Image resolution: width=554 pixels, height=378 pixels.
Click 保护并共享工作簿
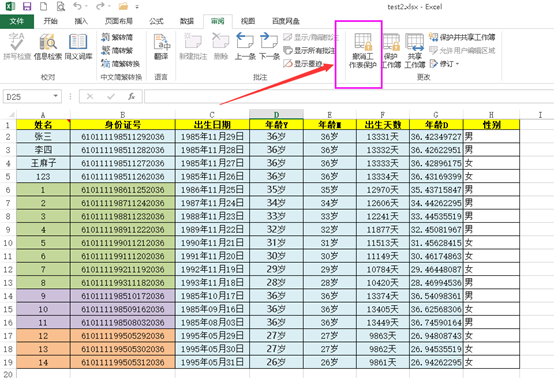[x=462, y=37]
